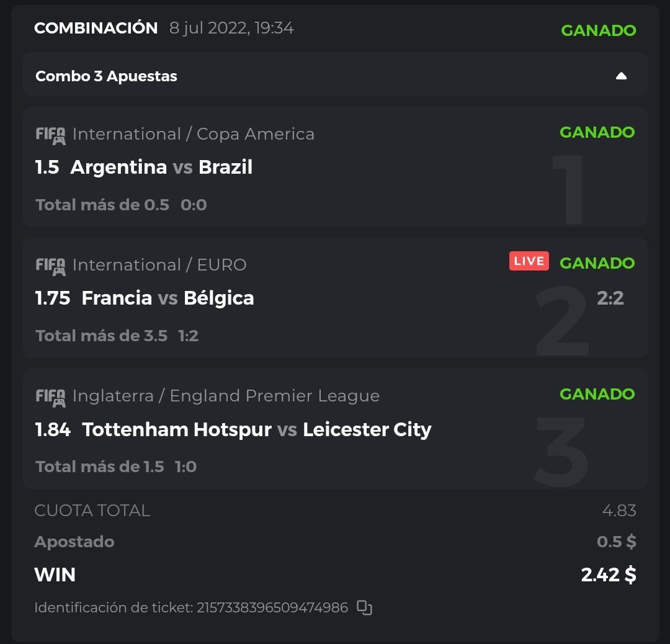670x644 pixels.
Task: Open Tottenham Hotspur vs Leicester City match
Action: pos(256,429)
